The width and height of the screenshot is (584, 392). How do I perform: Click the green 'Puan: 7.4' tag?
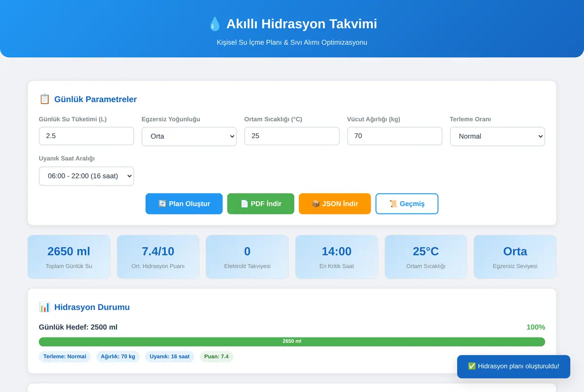coord(217,356)
